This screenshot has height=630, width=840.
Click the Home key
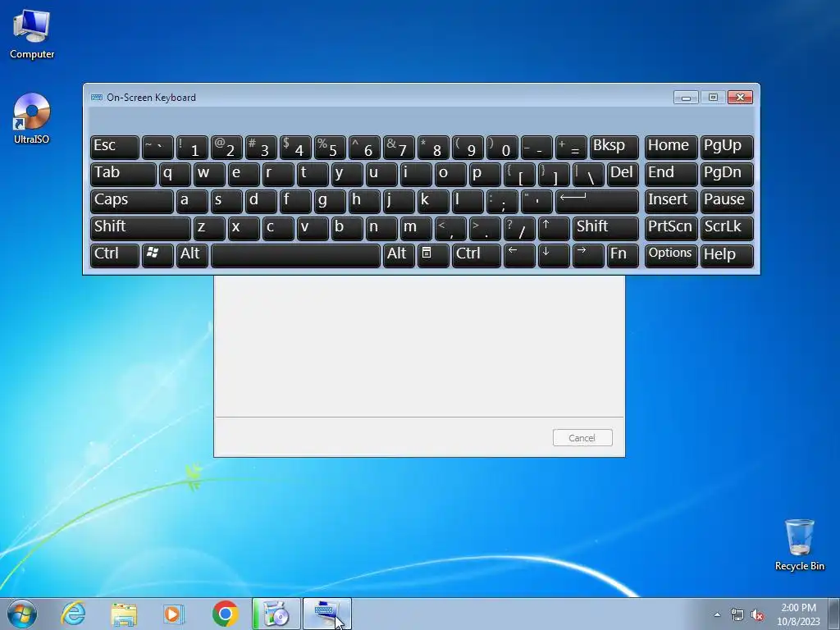pyautogui.click(x=671, y=148)
